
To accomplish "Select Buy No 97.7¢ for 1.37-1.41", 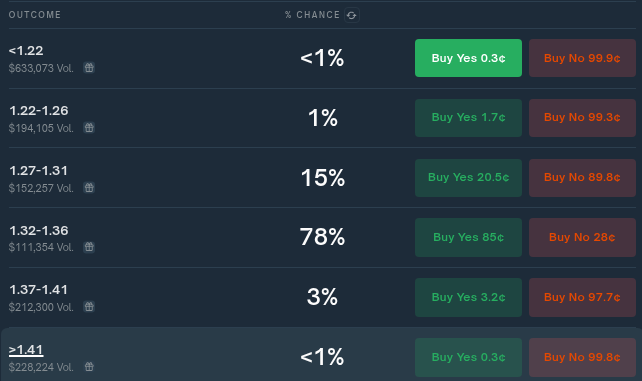I will (582, 298).
